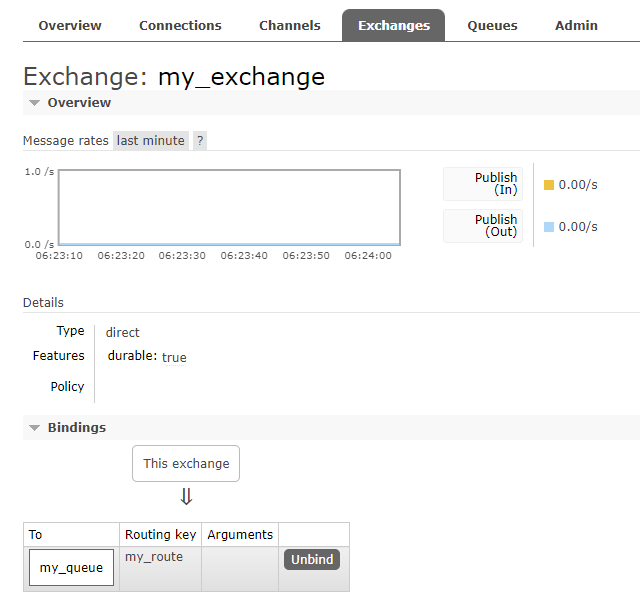Select the Exchanges tab

pyautogui.click(x=393, y=25)
